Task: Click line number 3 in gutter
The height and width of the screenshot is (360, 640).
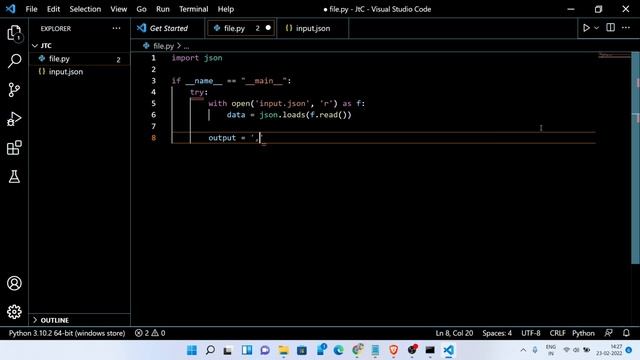Action: coord(153,81)
